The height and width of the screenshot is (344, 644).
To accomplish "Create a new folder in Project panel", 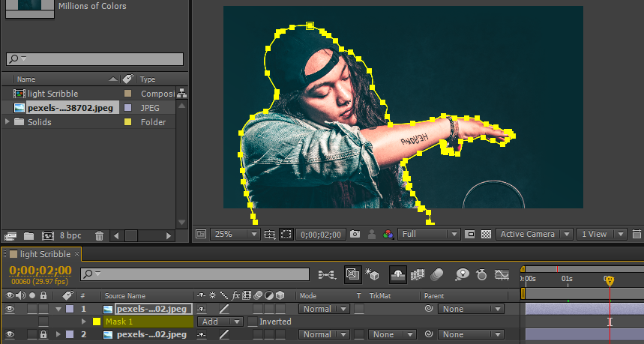I will click(28, 235).
